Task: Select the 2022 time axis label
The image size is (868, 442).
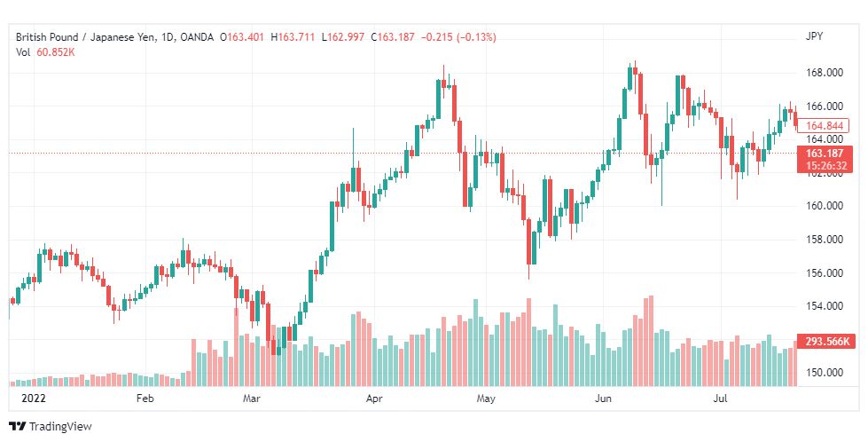Action: pyautogui.click(x=33, y=399)
